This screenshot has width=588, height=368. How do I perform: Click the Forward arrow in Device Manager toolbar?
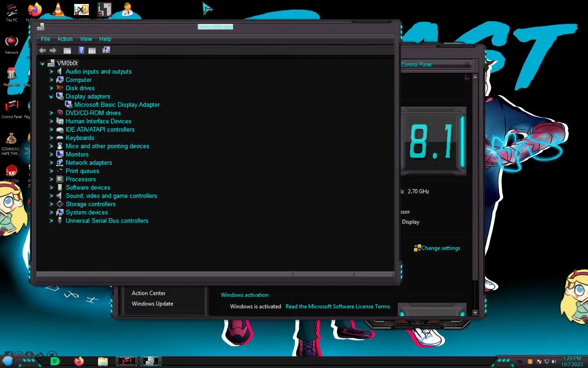pyautogui.click(x=53, y=50)
